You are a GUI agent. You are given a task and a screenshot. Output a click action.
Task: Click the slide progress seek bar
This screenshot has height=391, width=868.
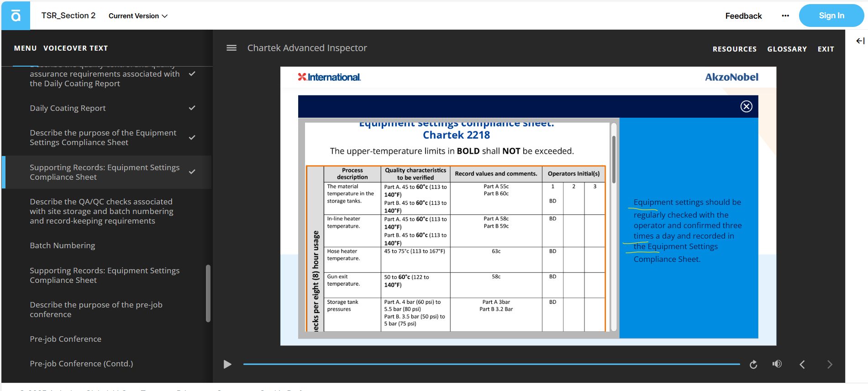491,364
